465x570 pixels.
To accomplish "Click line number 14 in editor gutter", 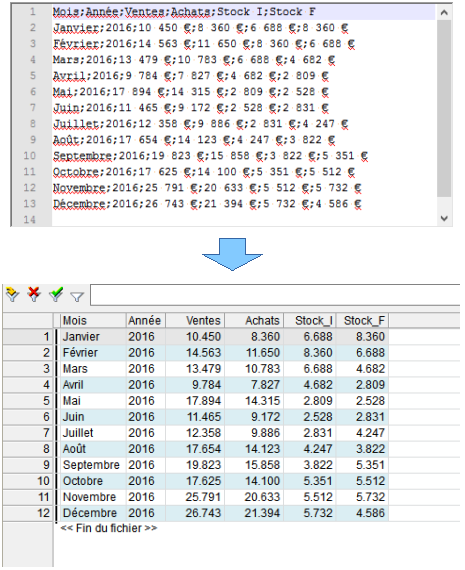I will click(x=29, y=220).
